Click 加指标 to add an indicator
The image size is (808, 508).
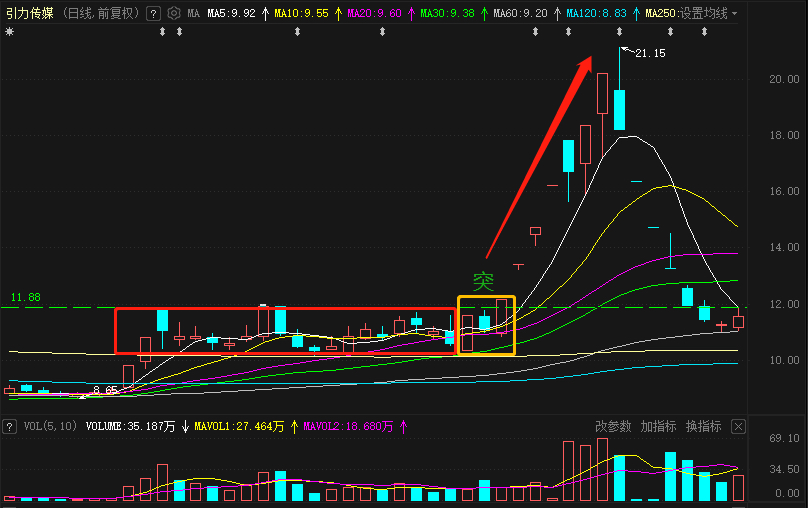coord(658,426)
